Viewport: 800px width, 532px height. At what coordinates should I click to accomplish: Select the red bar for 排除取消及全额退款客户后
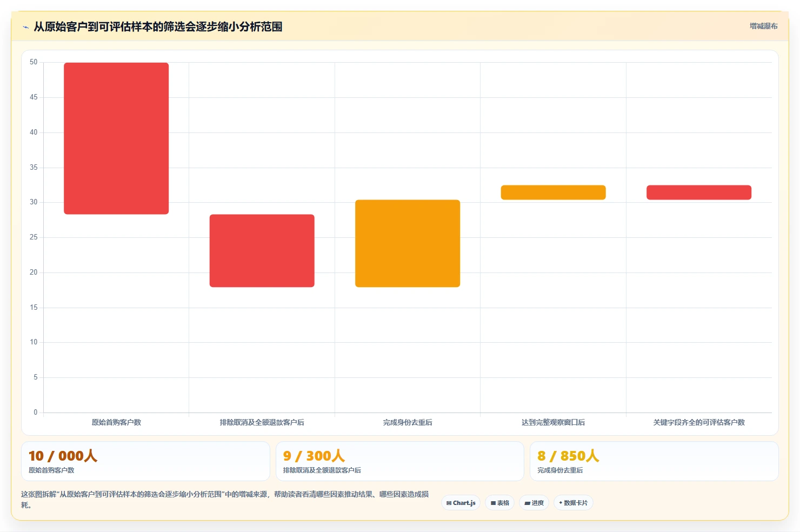point(262,251)
